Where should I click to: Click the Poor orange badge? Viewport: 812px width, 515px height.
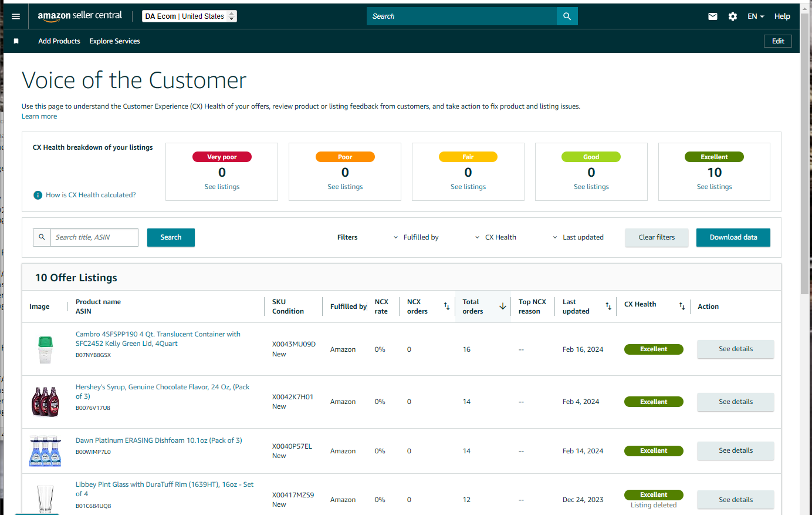(345, 157)
